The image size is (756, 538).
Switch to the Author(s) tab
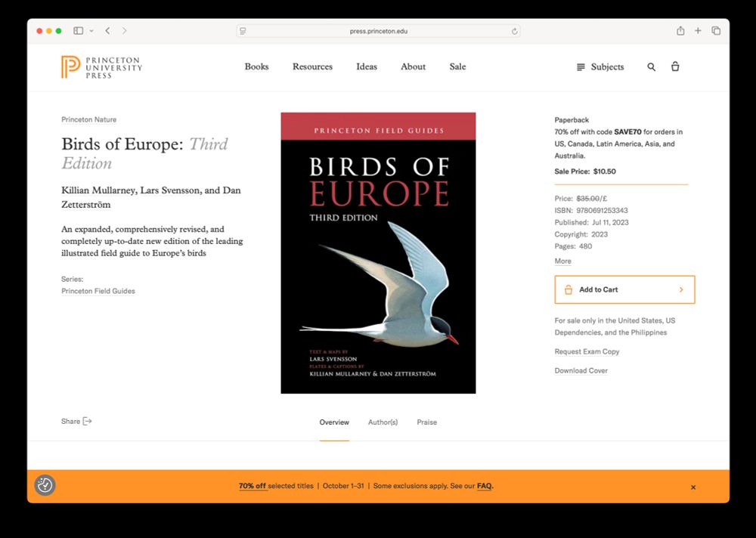pos(383,422)
